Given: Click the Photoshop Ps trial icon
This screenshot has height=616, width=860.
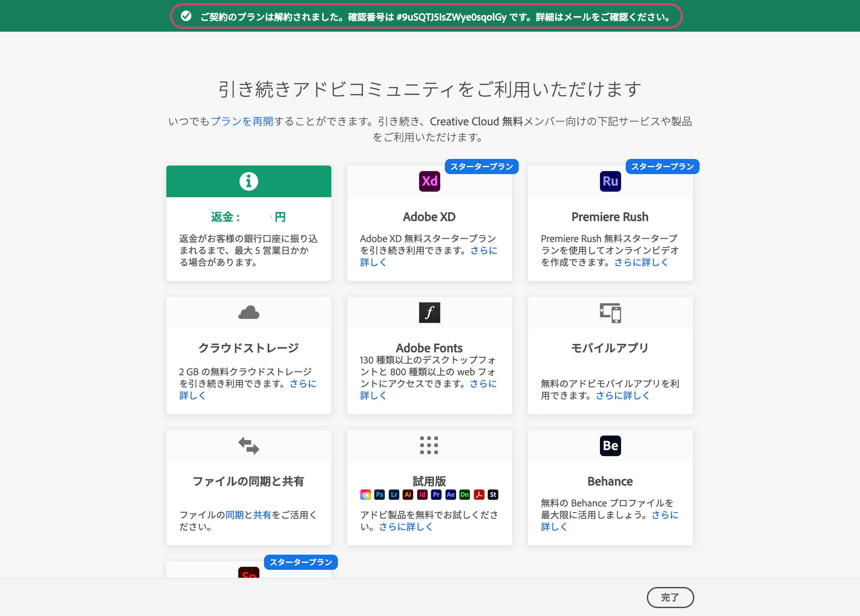Looking at the screenshot, I should pyautogui.click(x=379, y=494).
